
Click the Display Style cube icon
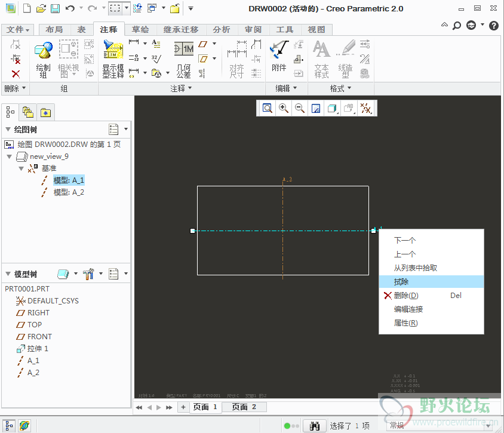(332, 108)
